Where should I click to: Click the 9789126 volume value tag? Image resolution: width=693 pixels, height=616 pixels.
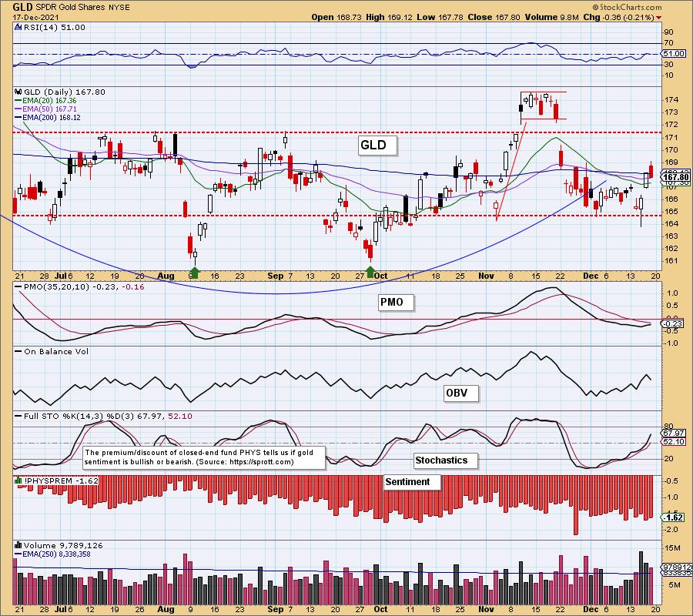click(676, 567)
